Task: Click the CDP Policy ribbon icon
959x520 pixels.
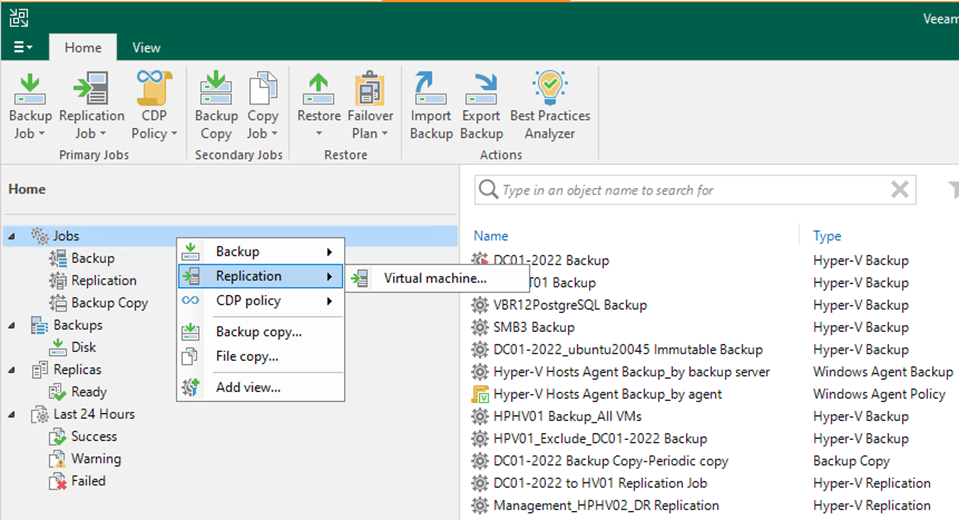Action: 153,89
